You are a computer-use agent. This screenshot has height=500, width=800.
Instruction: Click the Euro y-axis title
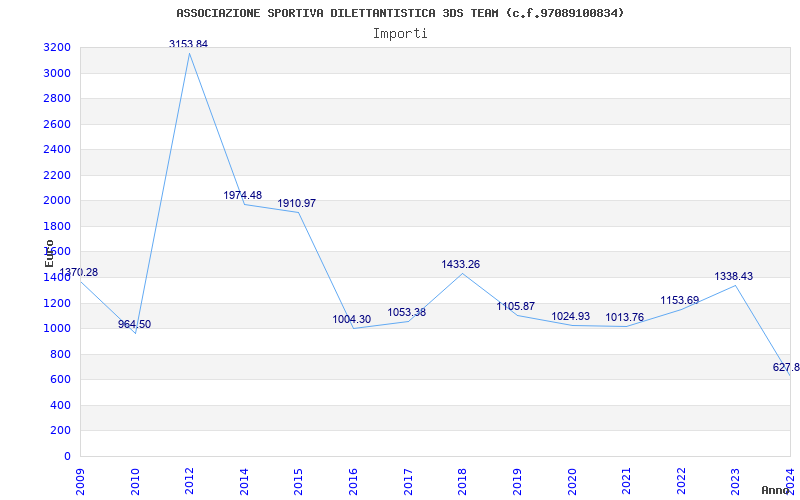tap(49, 253)
